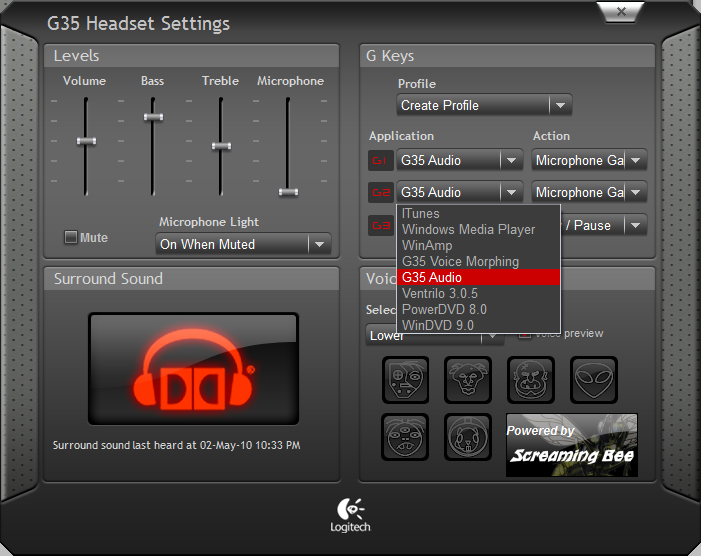The image size is (701, 556).
Task: Open the G1 action Microphone Gain dropdown
Action: 589,160
